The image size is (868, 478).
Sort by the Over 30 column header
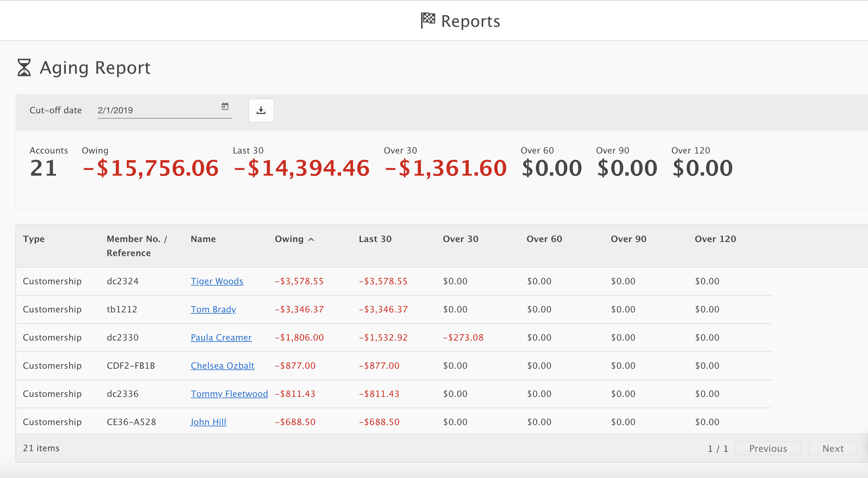460,239
